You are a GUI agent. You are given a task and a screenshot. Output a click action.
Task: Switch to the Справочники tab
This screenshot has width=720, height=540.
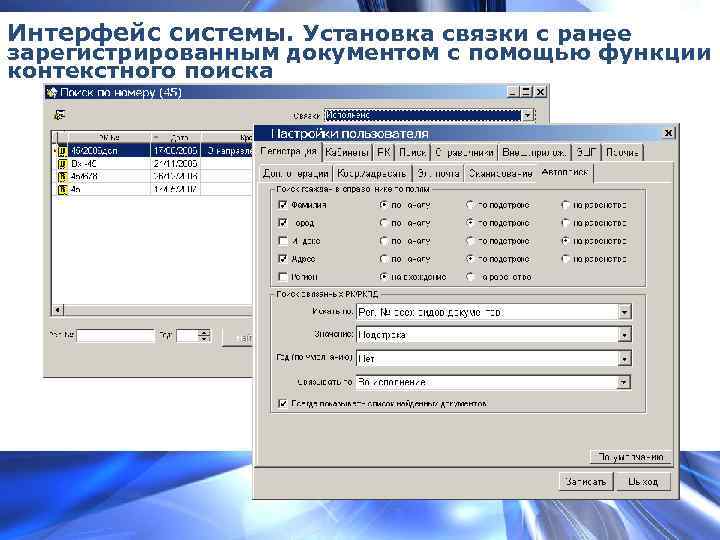click(464, 152)
